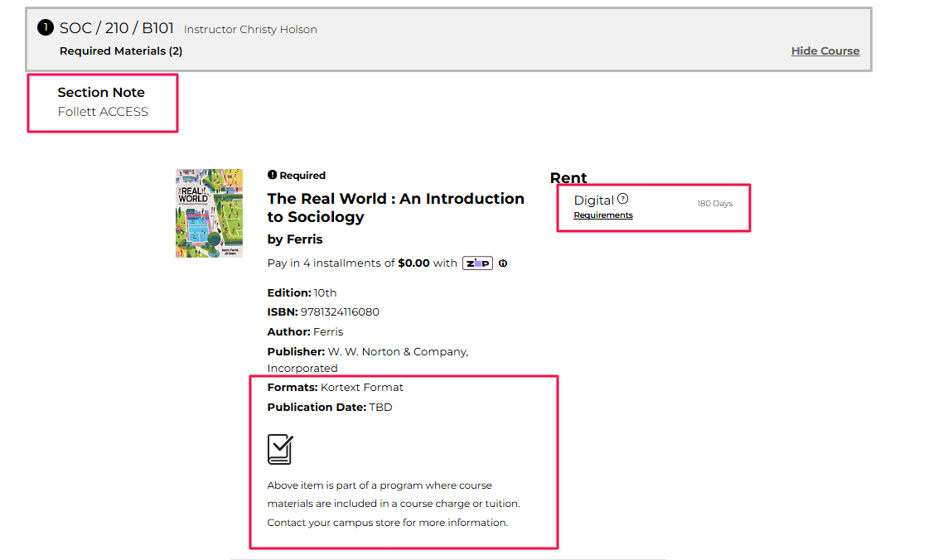Click the Hide Course link

825,51
